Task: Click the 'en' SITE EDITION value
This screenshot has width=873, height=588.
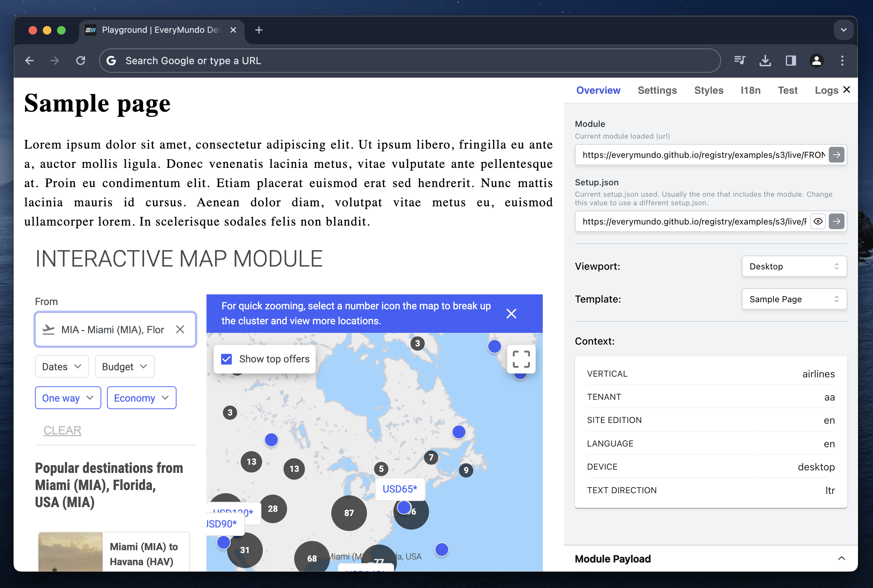Action: 829,420
